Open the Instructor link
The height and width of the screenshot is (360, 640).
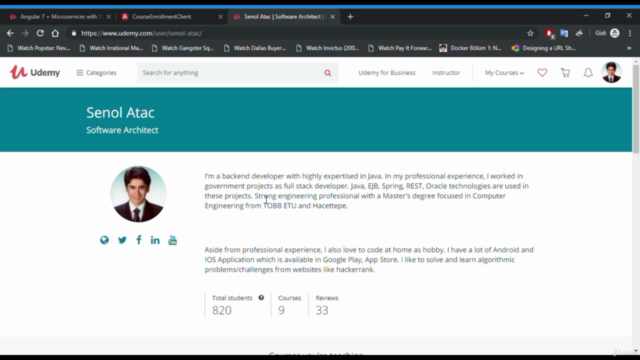[446, 73]
